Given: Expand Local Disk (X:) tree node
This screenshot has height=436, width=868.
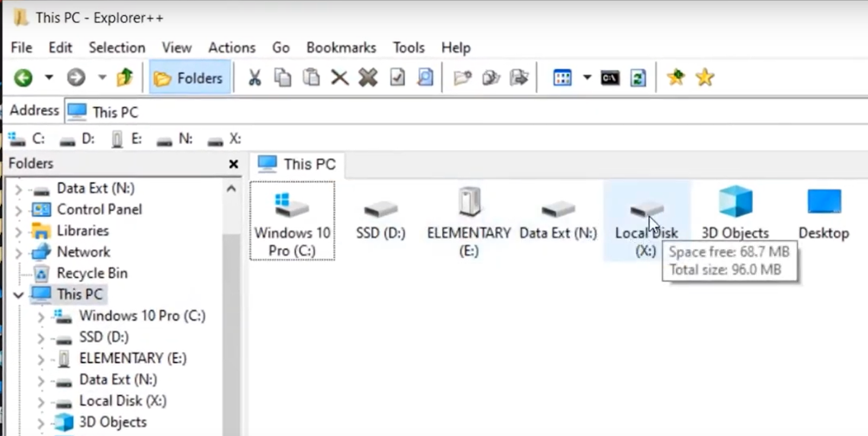Looking at the screenshot, I should click(x=41, y=402).
